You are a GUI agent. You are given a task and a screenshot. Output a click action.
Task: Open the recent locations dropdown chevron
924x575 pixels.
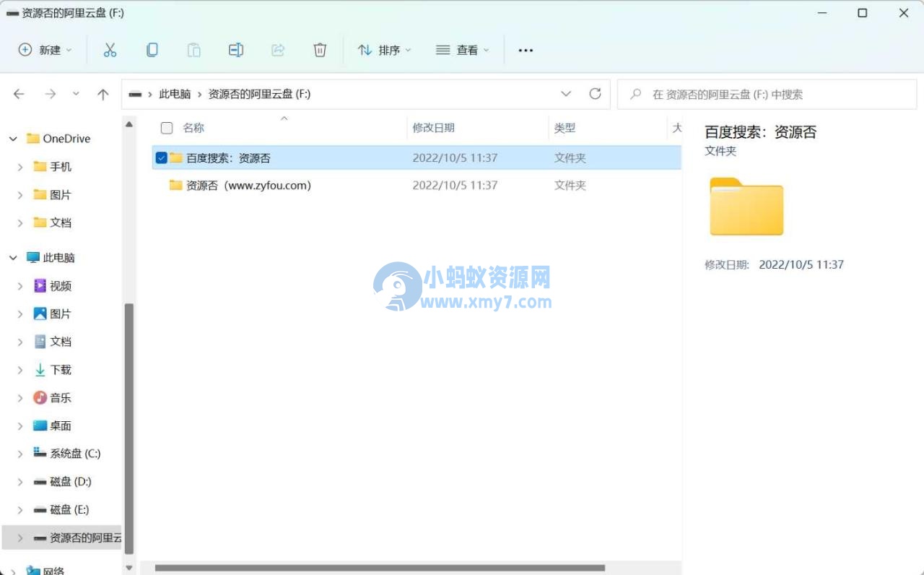click(x=76, y=94)
